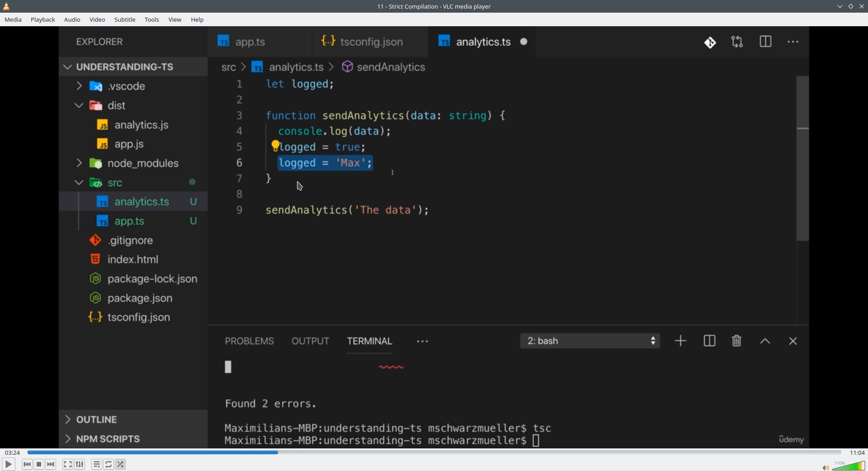
Task: Skip to previous media in VLC
Action: [27, 464]
